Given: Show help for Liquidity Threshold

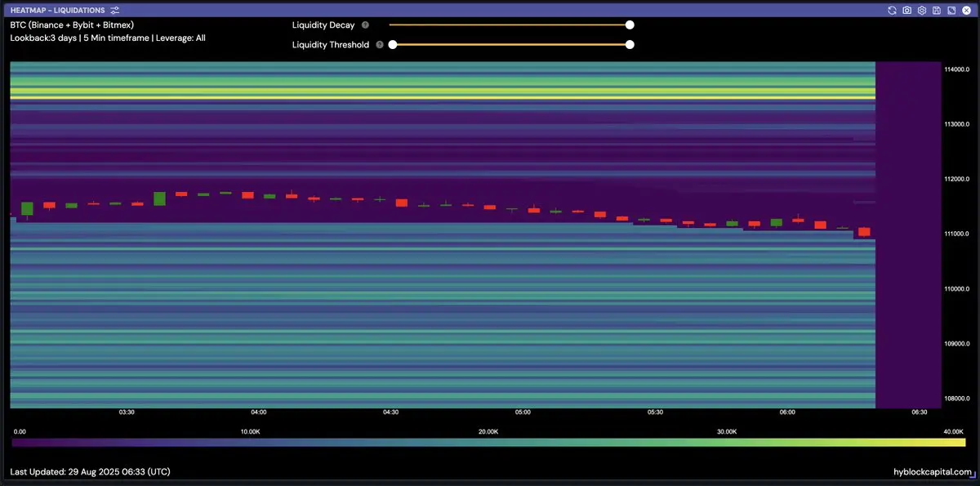Looking at the screenshot, I should [380, 45].
